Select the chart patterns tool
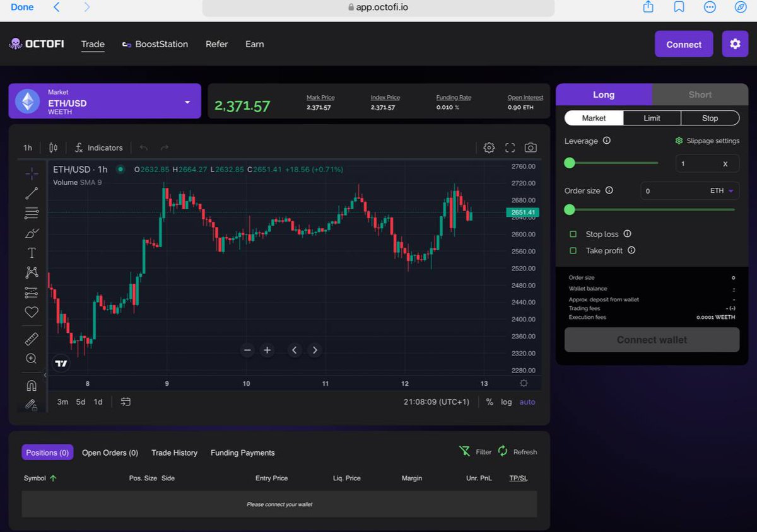 (32, 272)
